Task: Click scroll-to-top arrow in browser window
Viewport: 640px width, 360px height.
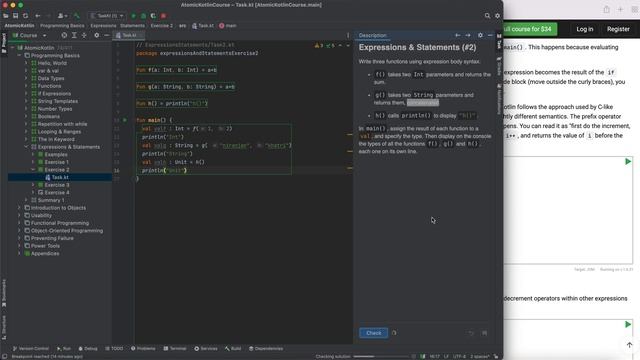Action: [629, 345]
